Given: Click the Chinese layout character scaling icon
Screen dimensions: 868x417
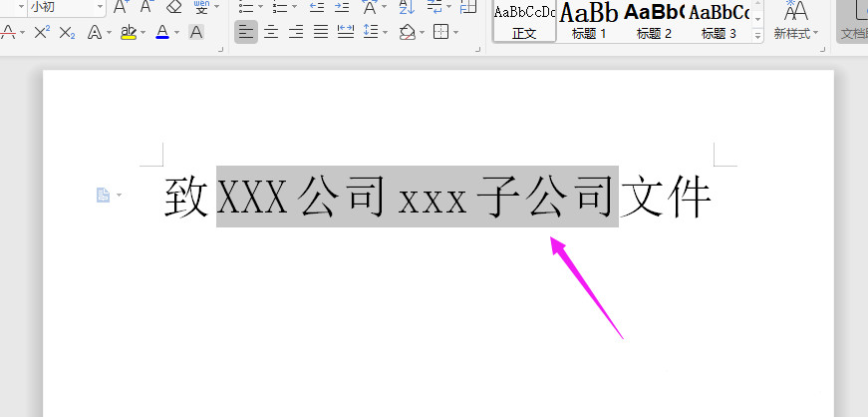Looking at the screenshot, I should pos(370,7).
